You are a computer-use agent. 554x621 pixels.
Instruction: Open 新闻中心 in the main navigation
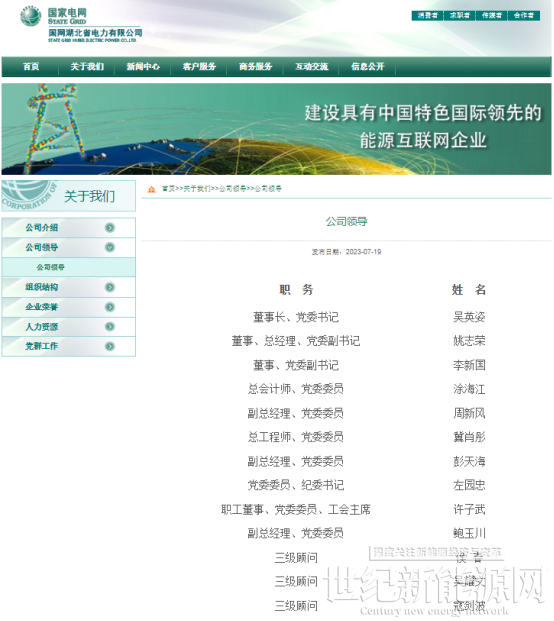(143, 67)
